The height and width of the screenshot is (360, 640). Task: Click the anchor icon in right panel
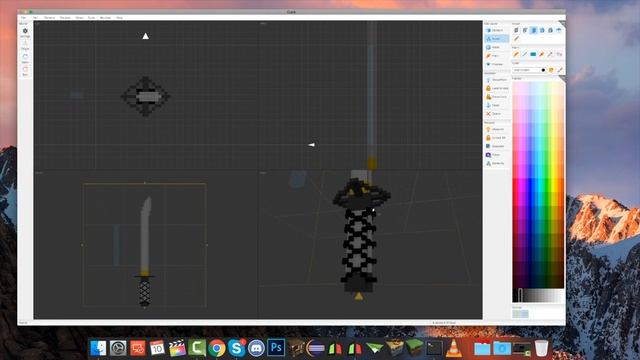coord(488,105)
